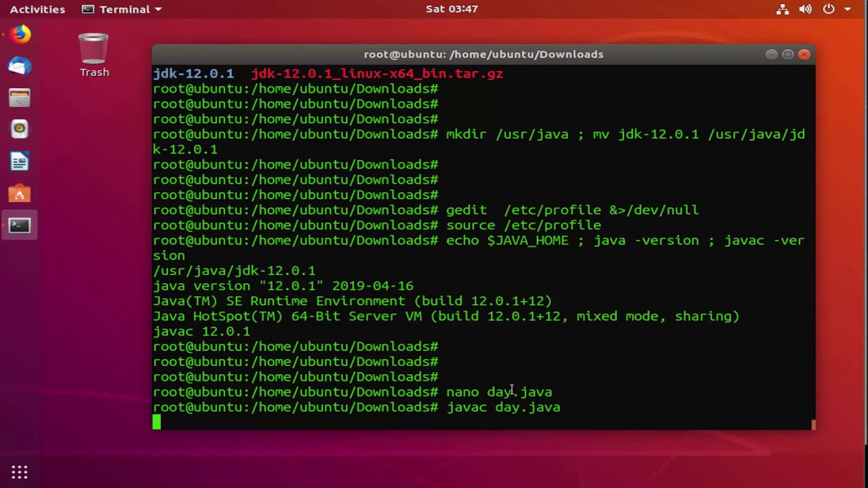This screenshot has width=868, height=488.
Task: Click the 'javac 12.0.1' output line
Action: (x=201, y=331)
